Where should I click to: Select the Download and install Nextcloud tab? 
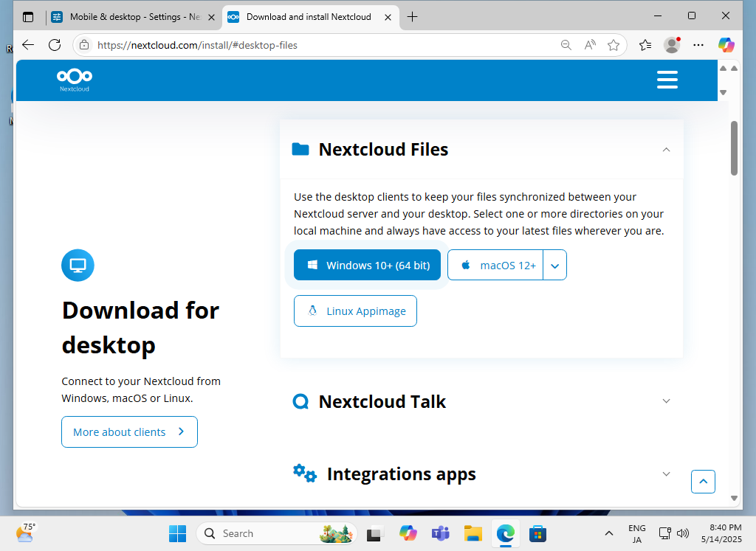[x=311, y=17]
